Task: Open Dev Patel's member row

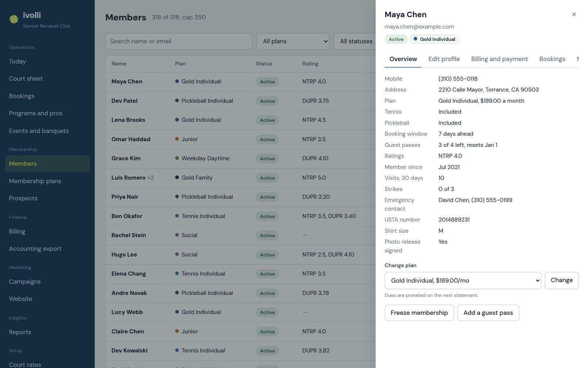Action: [x=241, y=101]
